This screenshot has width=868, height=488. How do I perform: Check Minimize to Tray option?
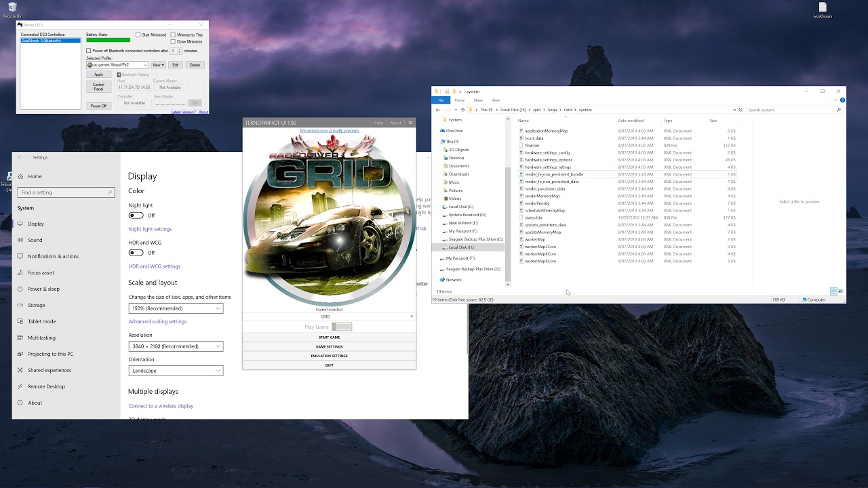173,35
